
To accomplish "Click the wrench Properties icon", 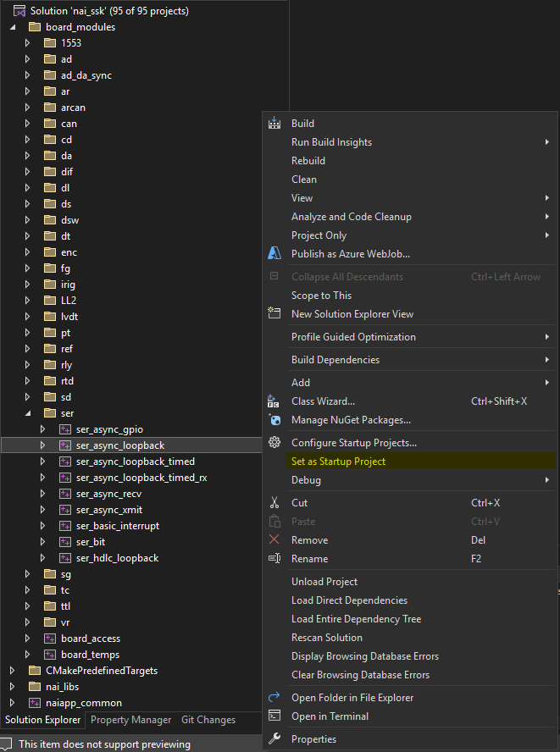I will 274,739.
